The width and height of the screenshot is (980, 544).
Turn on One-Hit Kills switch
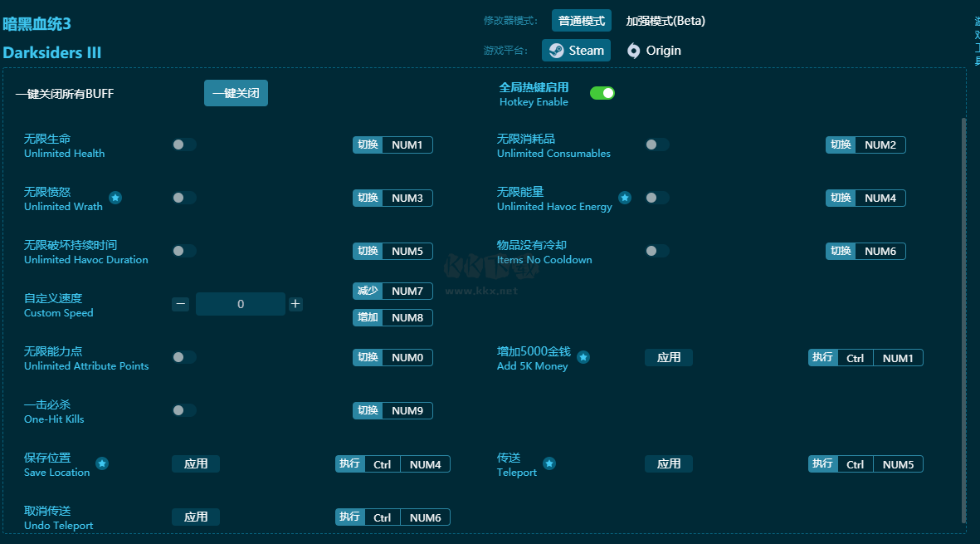click(184, 410)
